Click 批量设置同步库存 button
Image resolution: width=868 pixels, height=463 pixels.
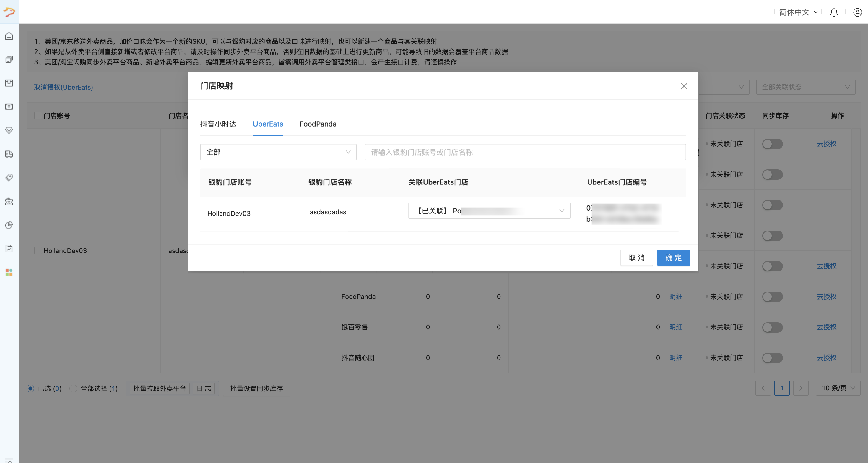point(256,388)
